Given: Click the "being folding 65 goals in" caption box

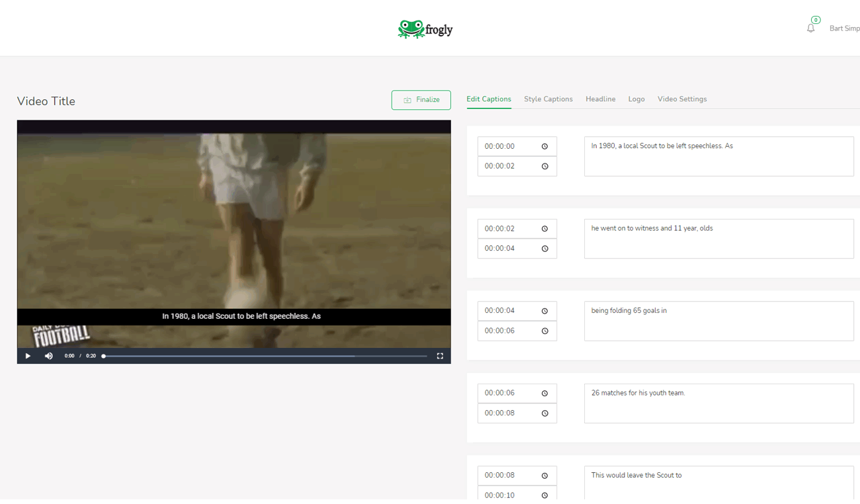Looking at the screenshot, I should point(718,321).
